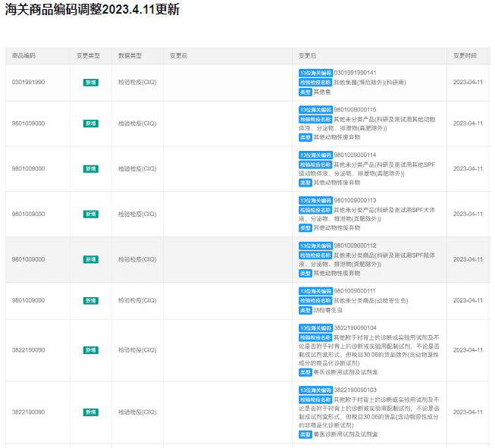Select the 新增 badge in the 9801009000112 row
This screenshot has width=495, height=448.
point(90,259)
